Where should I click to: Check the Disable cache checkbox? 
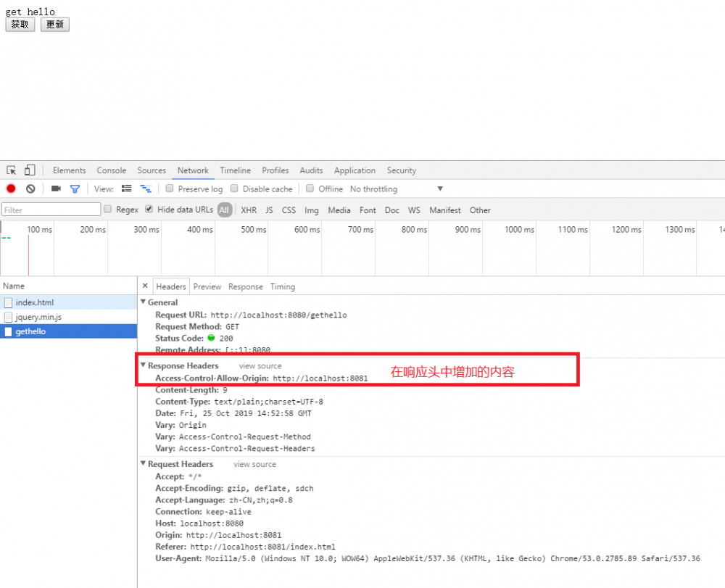click(233, 189)
